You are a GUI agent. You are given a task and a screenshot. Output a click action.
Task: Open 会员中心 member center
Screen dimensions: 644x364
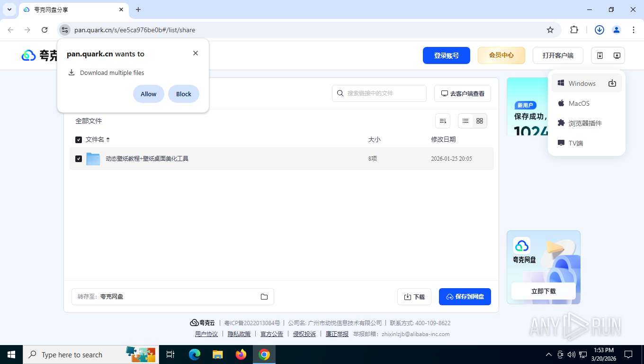[501, 55]
